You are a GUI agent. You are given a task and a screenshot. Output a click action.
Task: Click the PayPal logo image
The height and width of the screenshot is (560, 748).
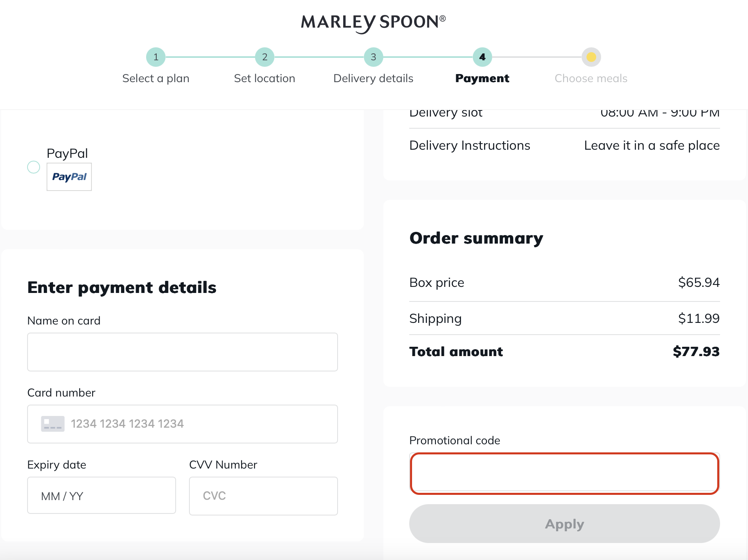(69, 177)
